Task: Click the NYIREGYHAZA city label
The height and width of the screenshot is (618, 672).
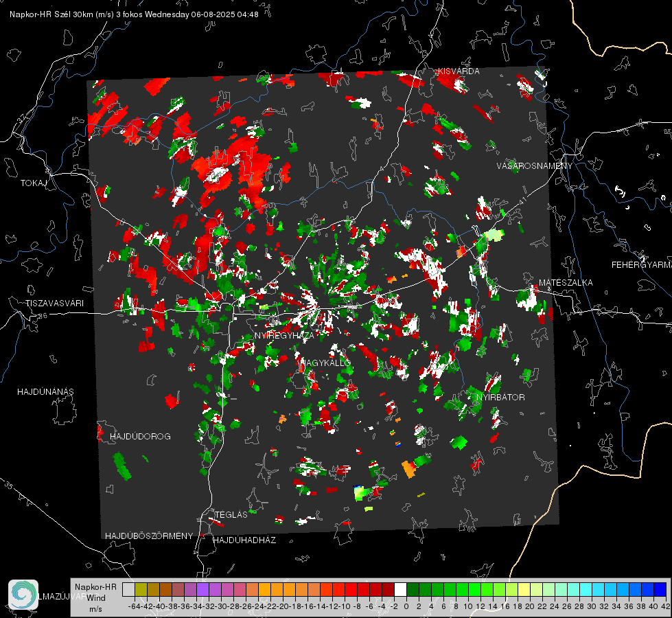Action: (284, 335)
